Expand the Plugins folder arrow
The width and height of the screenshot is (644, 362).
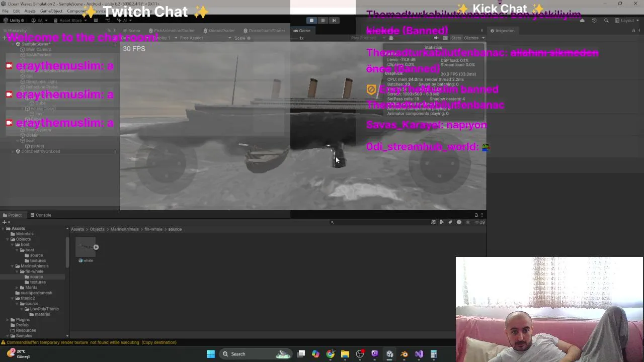tap(8, 320)
